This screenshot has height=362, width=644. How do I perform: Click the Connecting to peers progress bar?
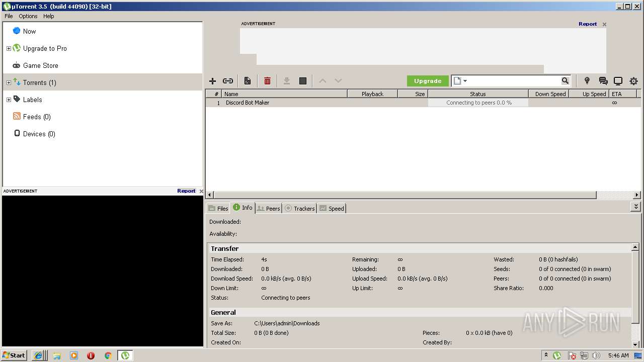(x=478, y=103)
